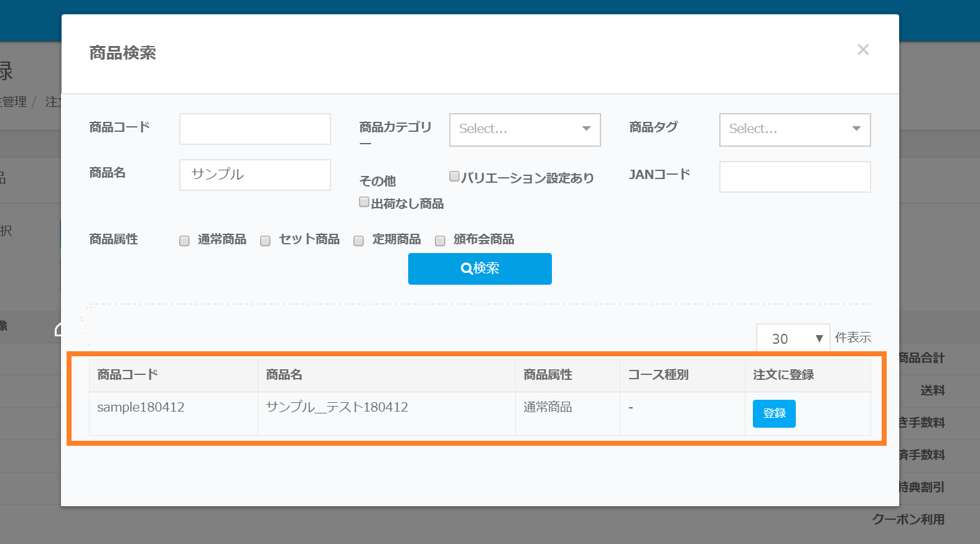
Task: Click the サンプル_テスト180412 product name cell
Action: (x=337, y=407)
